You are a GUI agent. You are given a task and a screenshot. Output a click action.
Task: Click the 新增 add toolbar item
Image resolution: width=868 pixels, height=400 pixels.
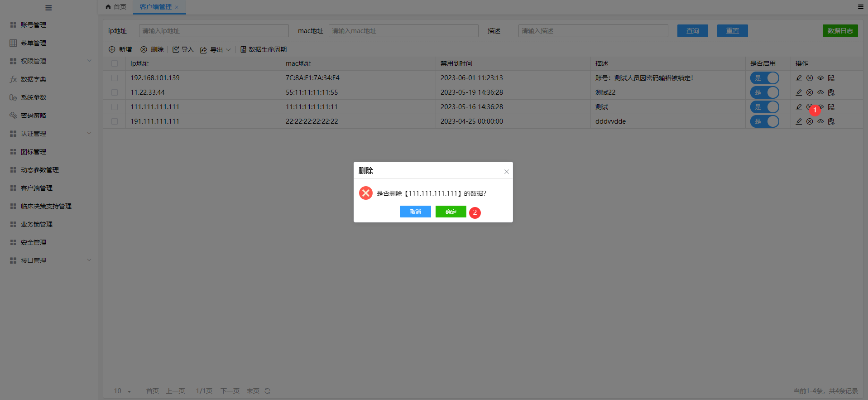coord(120,49)
